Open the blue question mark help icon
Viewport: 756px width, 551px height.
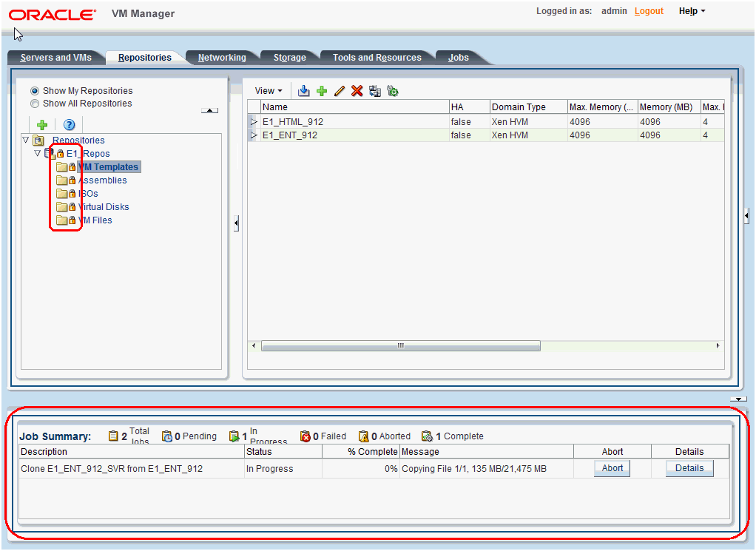[70, 125]
